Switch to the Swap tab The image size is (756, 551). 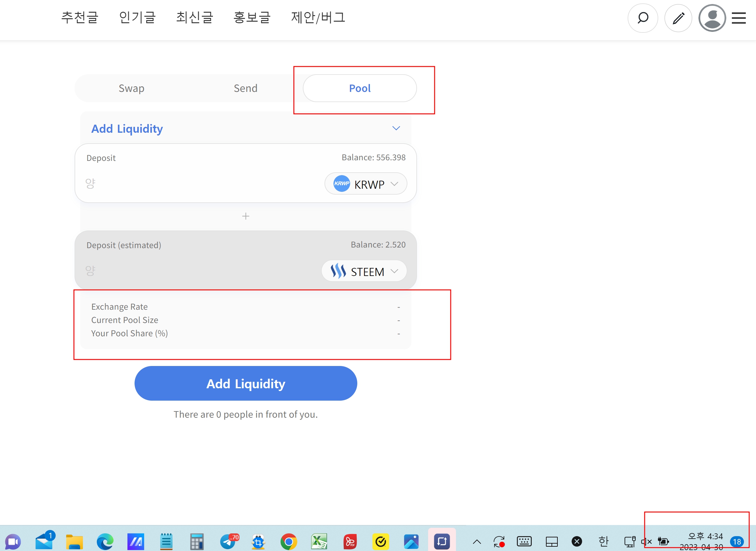(x=131, y=88)
